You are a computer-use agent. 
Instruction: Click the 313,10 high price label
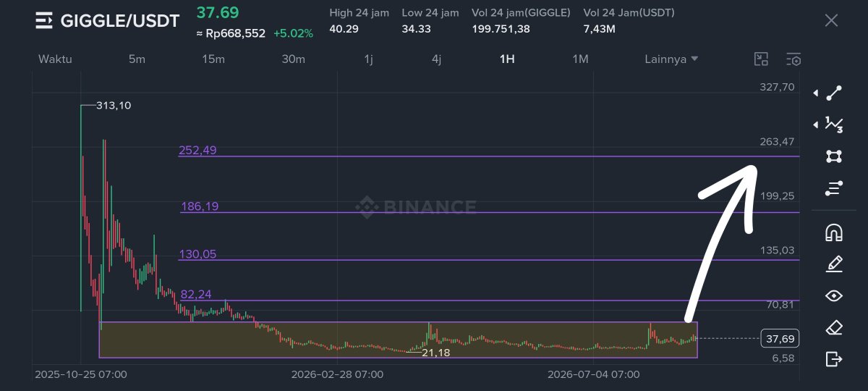point(113,106)
